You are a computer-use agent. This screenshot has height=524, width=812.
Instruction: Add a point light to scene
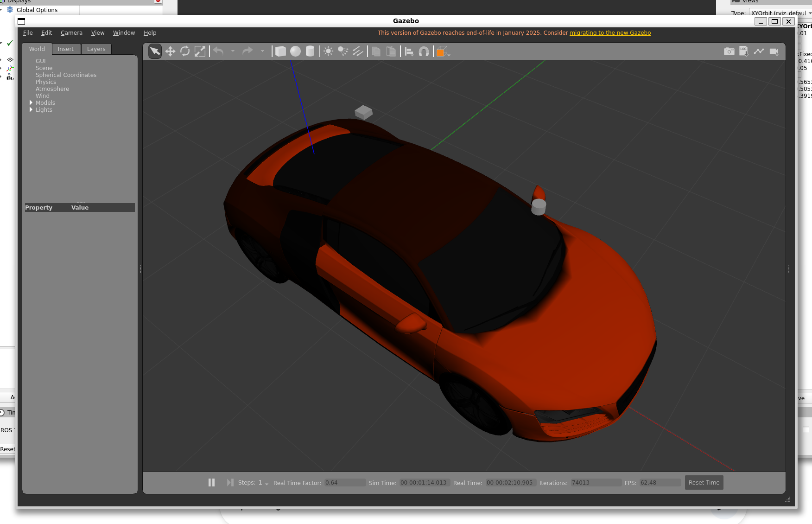pyautogui.click(x=328, y=51)
